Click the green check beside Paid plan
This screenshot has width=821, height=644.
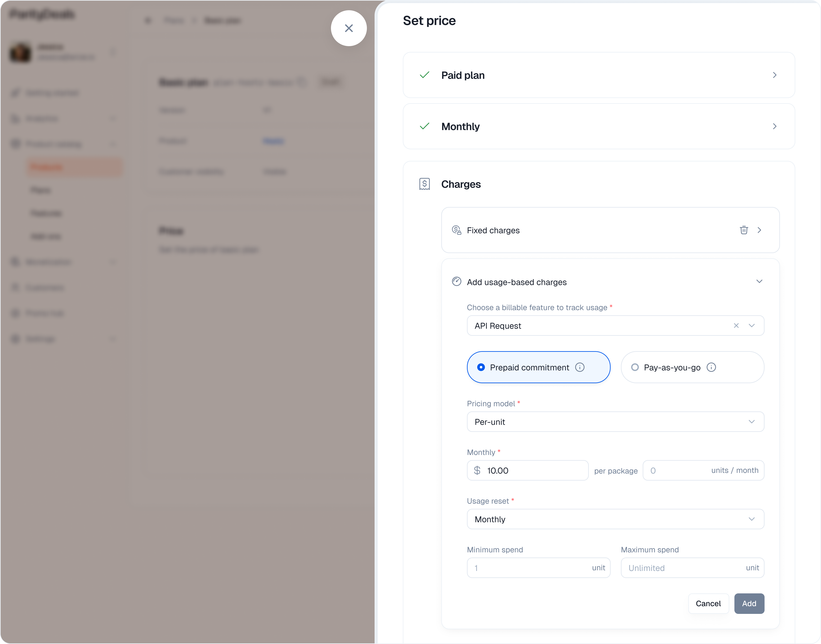[x=424, y=75]
